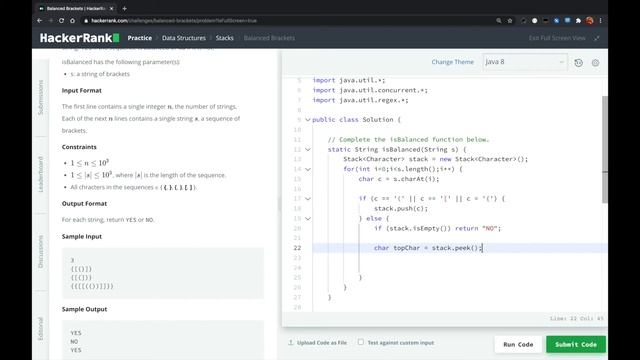
Task: Open the Practice breadcrumb
Action: click(x=140, y=38)
